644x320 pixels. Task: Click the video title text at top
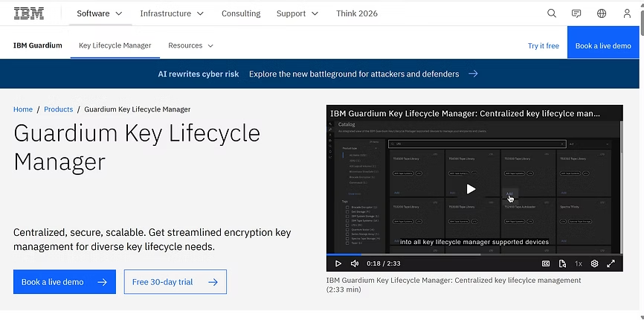[465, 113]
